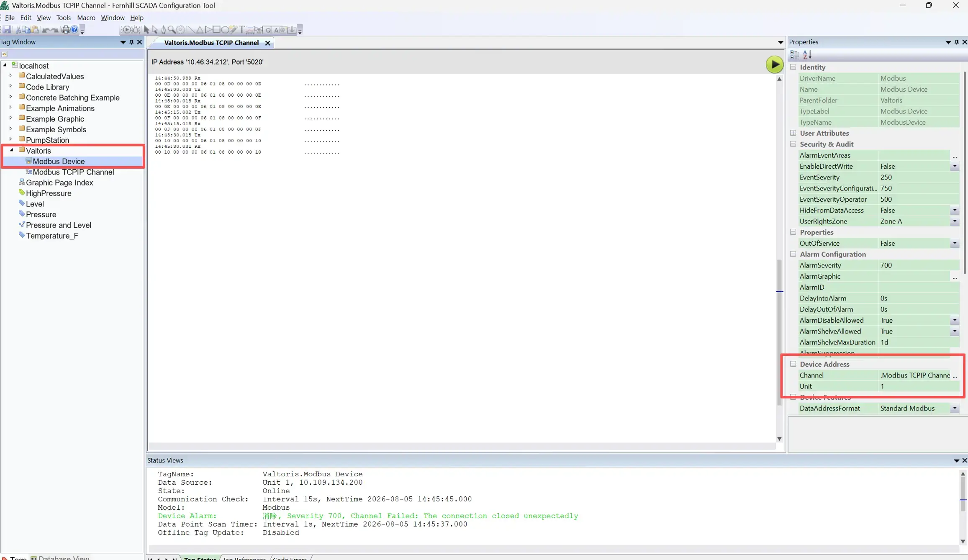
Task: Click the Undo arrow icon
Action: pyautogui.click(x=46, y=30)
